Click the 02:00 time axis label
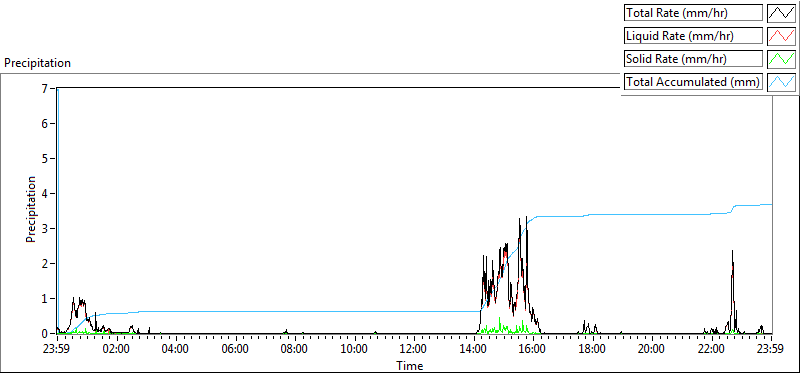The height and width of the screenshot is (373, 800). click(117, 350)
